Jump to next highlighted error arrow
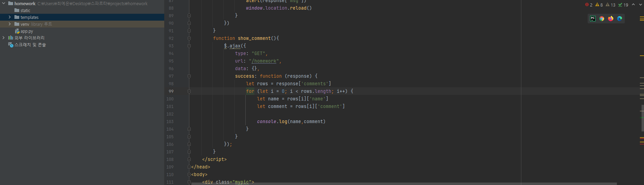 coord(640,4)
